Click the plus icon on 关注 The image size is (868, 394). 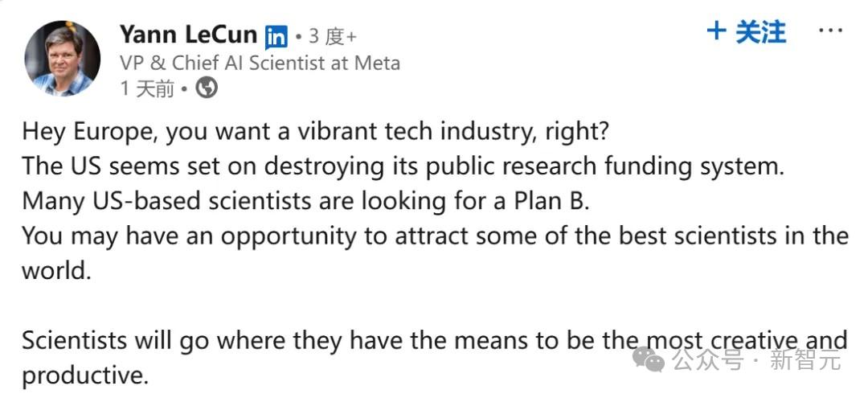click(x=715, y=32)
